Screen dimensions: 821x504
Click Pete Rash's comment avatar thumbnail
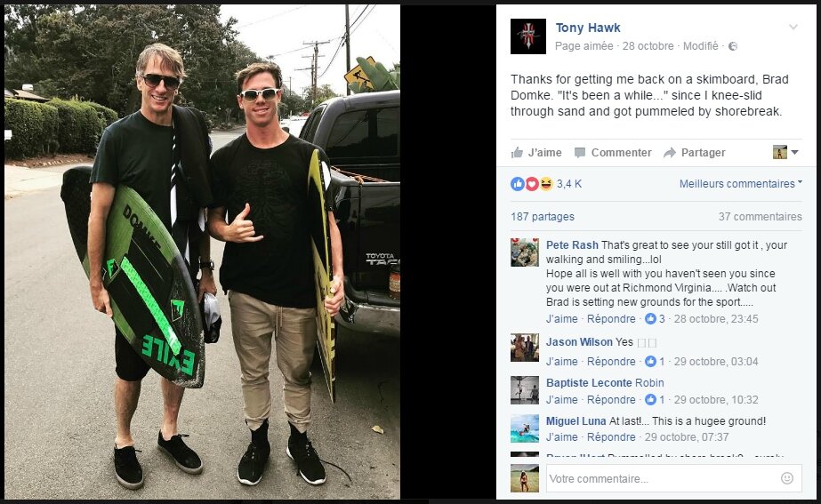point(525,252)
